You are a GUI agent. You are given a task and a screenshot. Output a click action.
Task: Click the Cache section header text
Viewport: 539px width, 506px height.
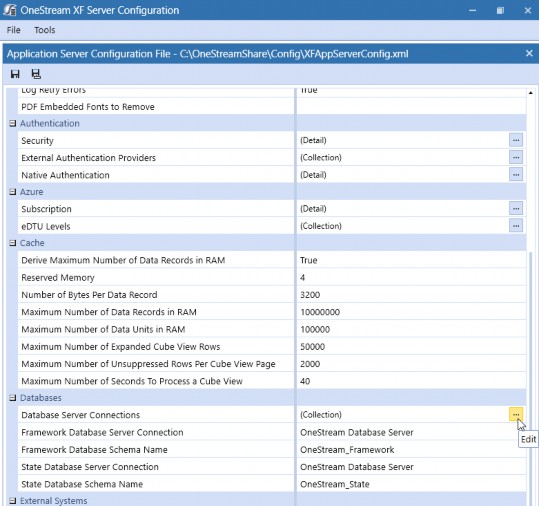pos(32,243)
